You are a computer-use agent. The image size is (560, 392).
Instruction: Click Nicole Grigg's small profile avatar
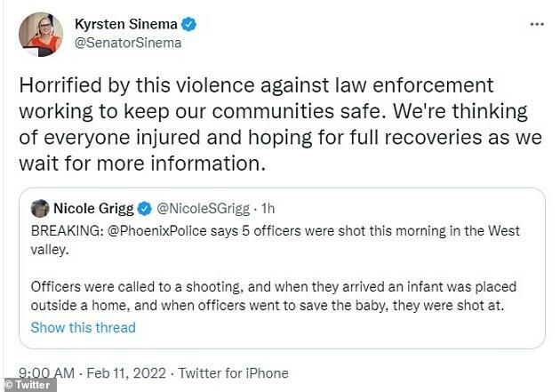[x=39, y=210]
